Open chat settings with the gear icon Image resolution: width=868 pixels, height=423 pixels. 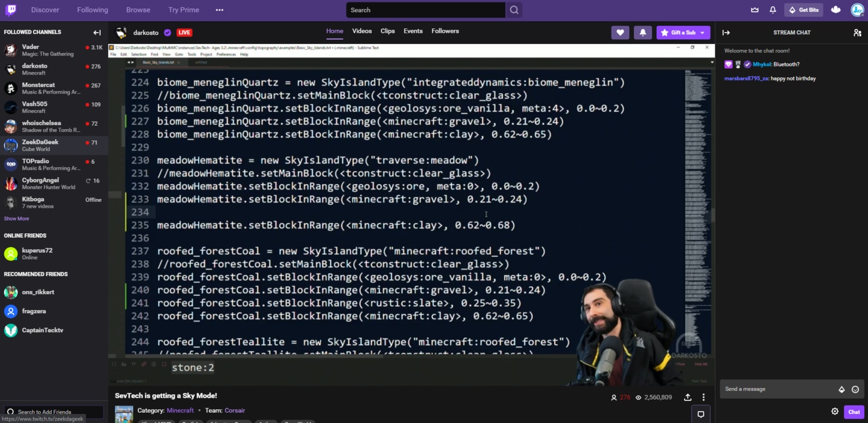point(835,412)
